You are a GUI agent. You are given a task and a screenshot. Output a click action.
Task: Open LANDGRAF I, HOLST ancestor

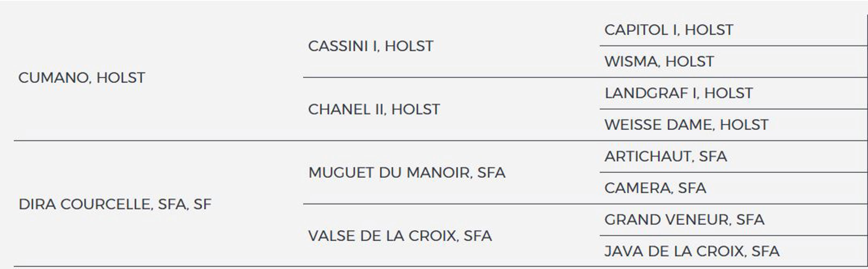(679, 93)
